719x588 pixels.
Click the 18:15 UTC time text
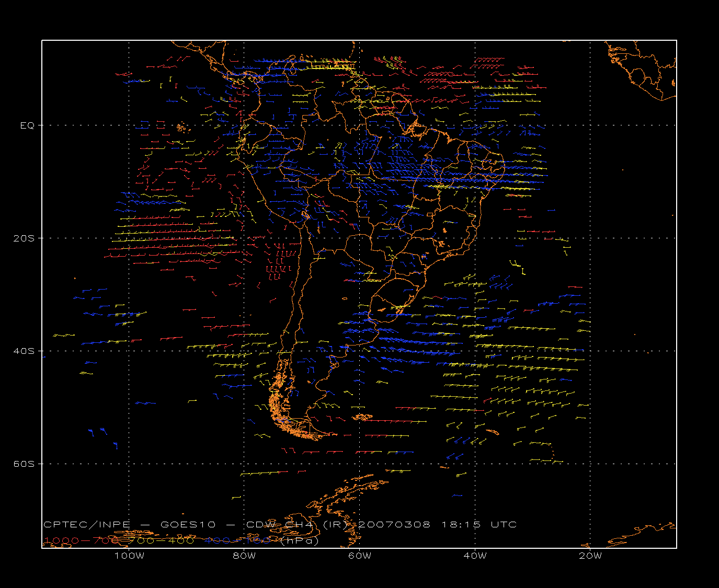(480, 524)
